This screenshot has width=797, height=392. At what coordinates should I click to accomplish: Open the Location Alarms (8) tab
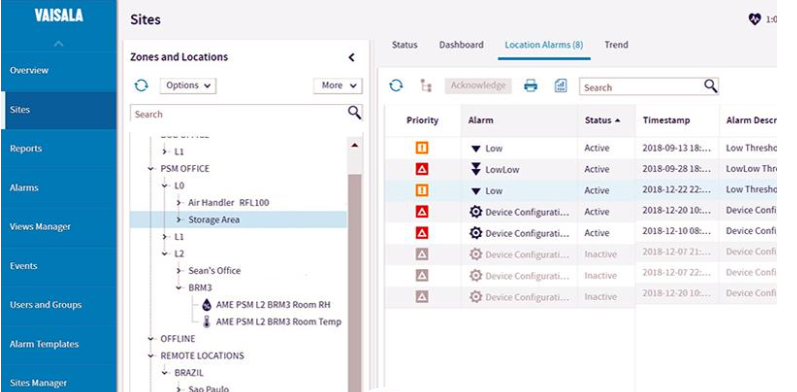point(544,45)
